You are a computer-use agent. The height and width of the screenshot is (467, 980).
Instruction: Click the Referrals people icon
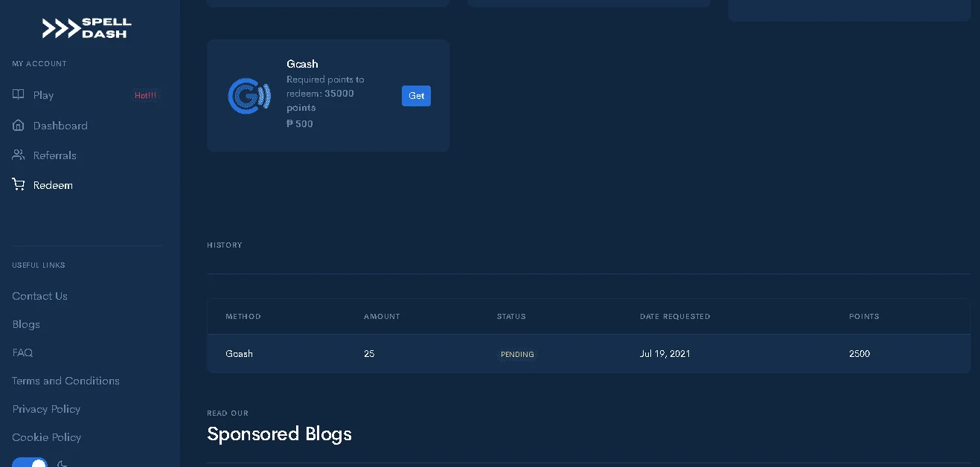(x=19, y=155)
